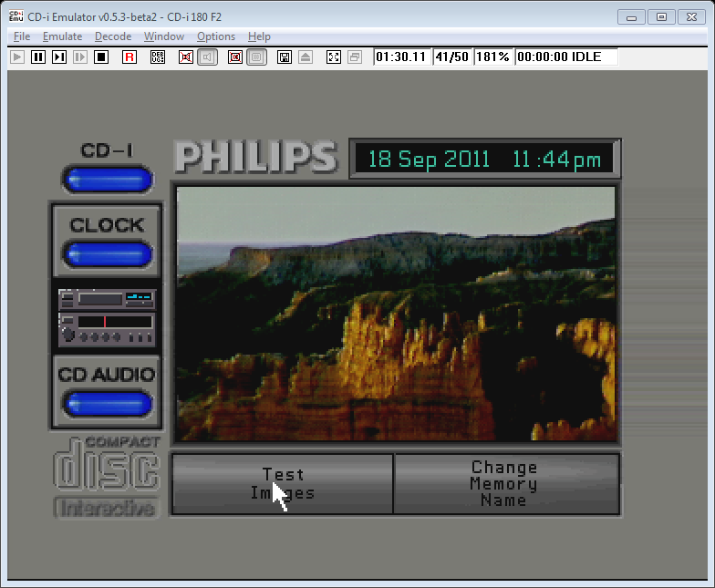715x588 pixels.
Task: Click the blue CLOCK button
Action: point(108,253)
